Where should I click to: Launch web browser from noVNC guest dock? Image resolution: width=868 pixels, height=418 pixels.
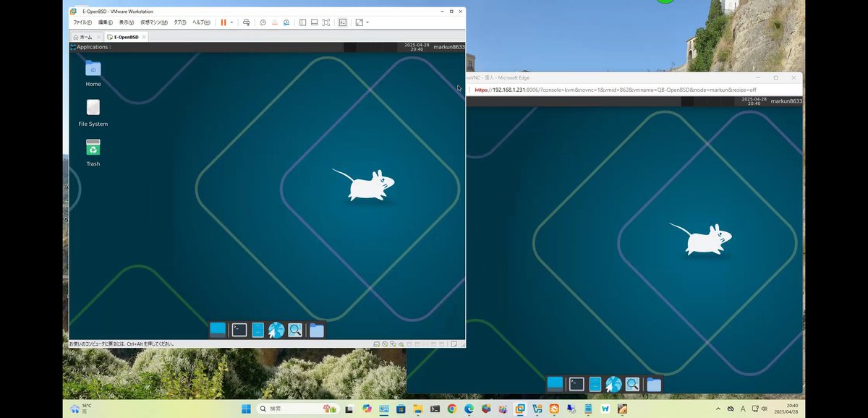[614, 384]
